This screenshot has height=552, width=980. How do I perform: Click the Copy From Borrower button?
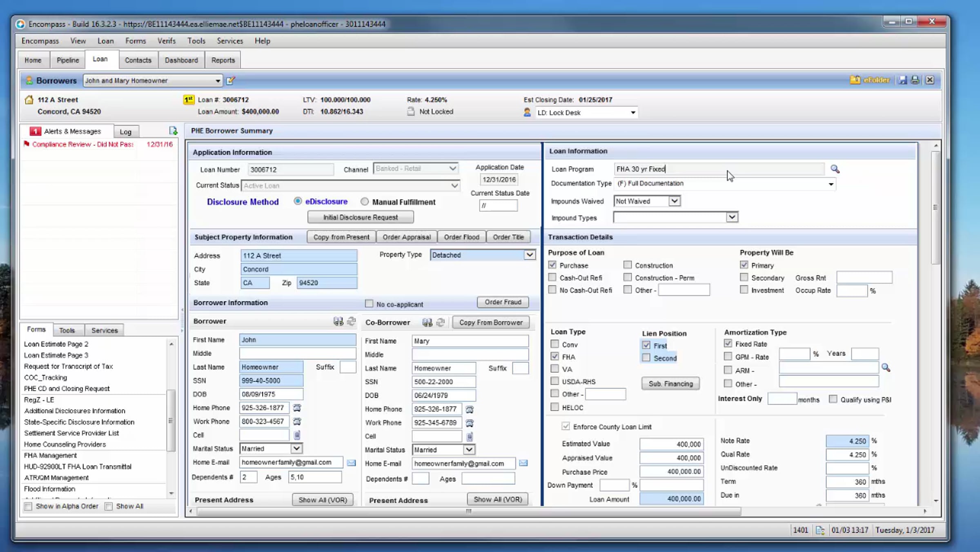(x=491, y=323)
